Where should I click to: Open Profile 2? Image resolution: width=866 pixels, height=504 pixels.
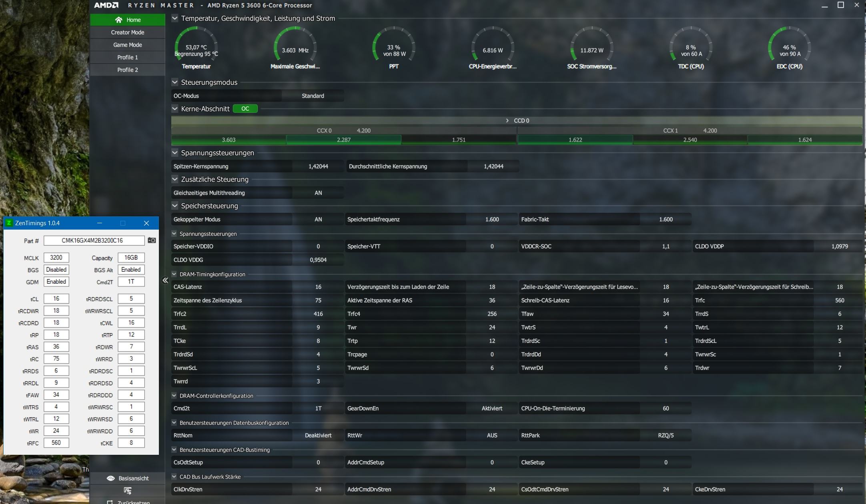(128, 70)
